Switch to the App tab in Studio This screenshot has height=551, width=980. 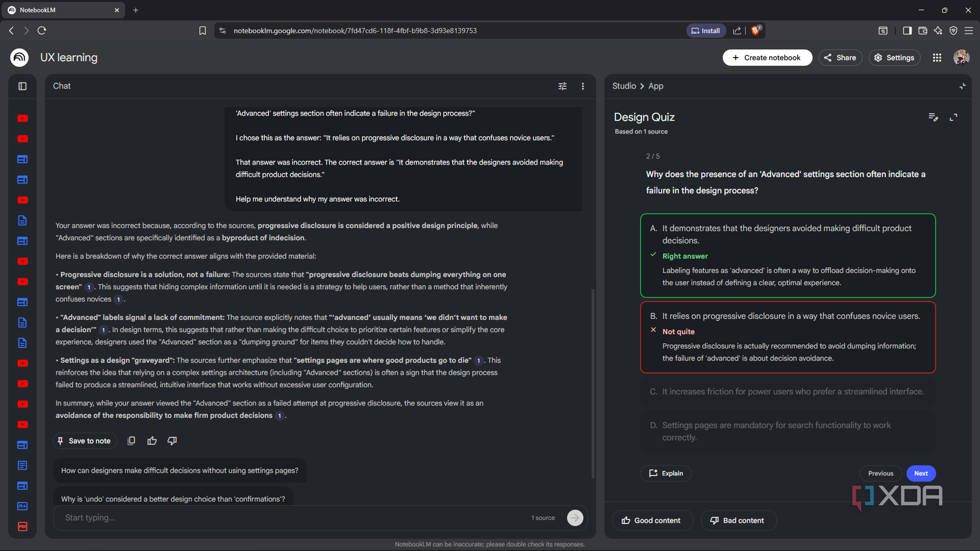pos(656,85)
